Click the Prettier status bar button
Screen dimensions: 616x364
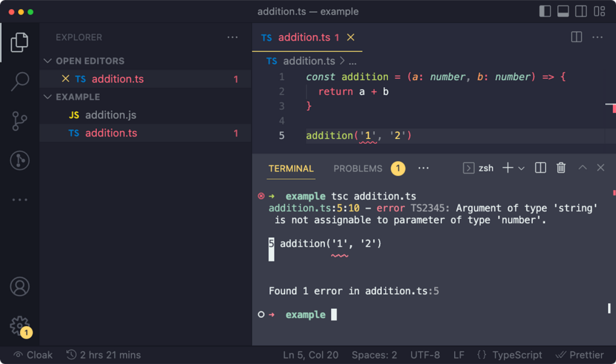coord(580,355)
